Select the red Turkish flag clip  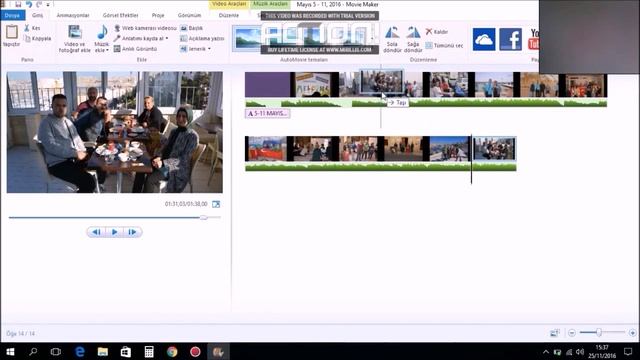click(266, 149)
